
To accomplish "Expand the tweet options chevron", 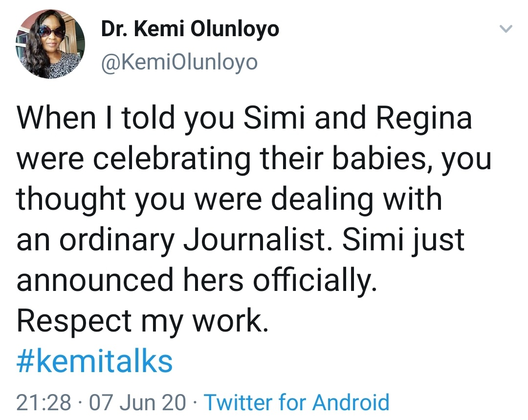I will click(506, 30).
